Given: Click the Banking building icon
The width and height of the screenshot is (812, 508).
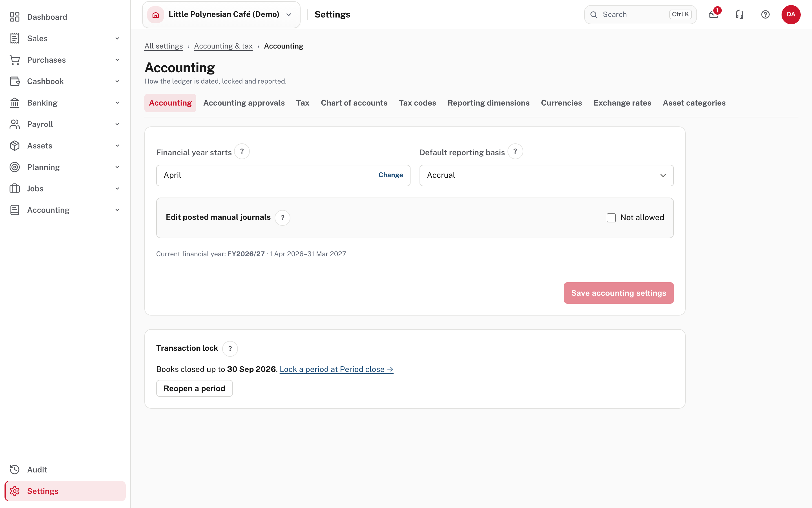Looking at the screenshot, I should click(x=14, y=103).
